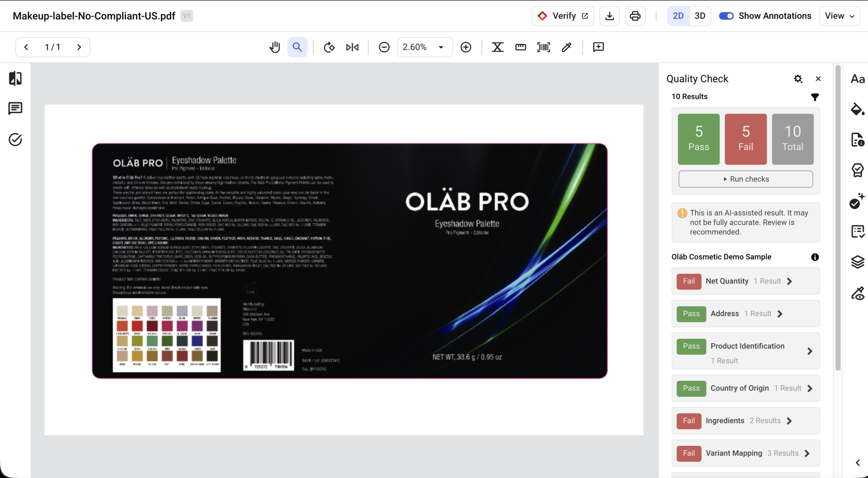The width and height of the screenshot is (868, 478).
Task: Open the layers panel
Action: point(858,262)
